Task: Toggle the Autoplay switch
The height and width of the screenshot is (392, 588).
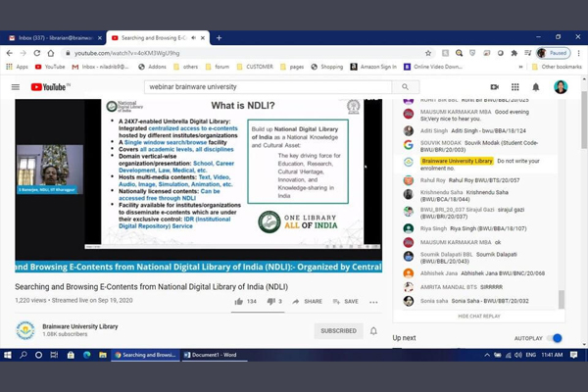Action: coord(556,338)
